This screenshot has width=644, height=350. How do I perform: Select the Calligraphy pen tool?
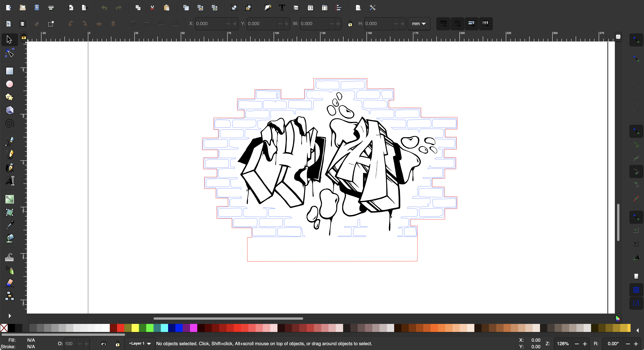click(10, 168)
